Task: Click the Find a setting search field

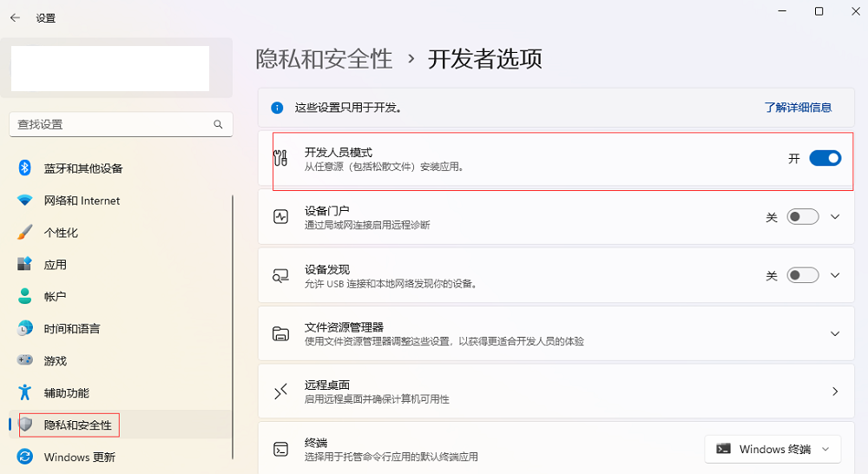Action: pyautogui.click(x=121, y=125)
